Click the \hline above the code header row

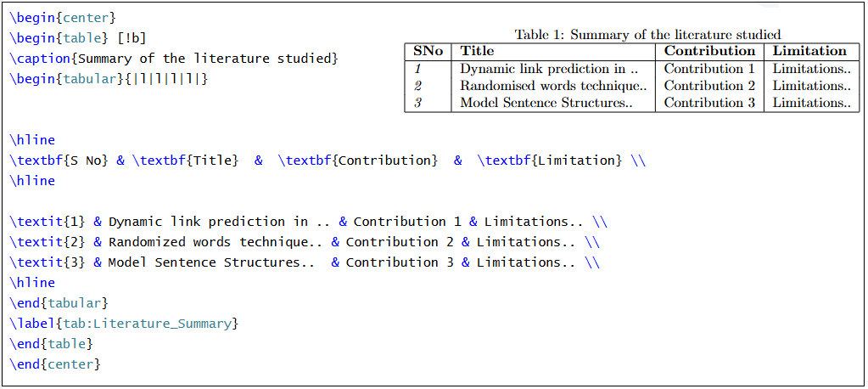tap(32, 139)
